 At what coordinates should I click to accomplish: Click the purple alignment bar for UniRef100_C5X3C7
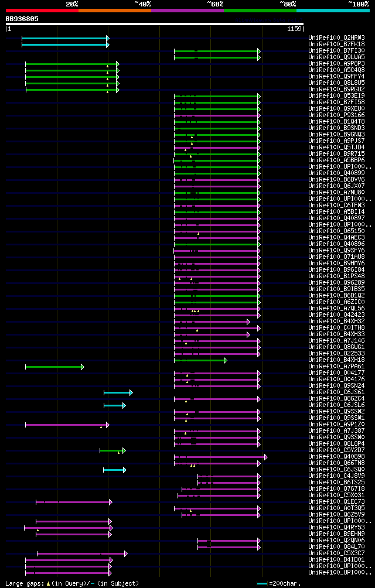pos(82,553)
